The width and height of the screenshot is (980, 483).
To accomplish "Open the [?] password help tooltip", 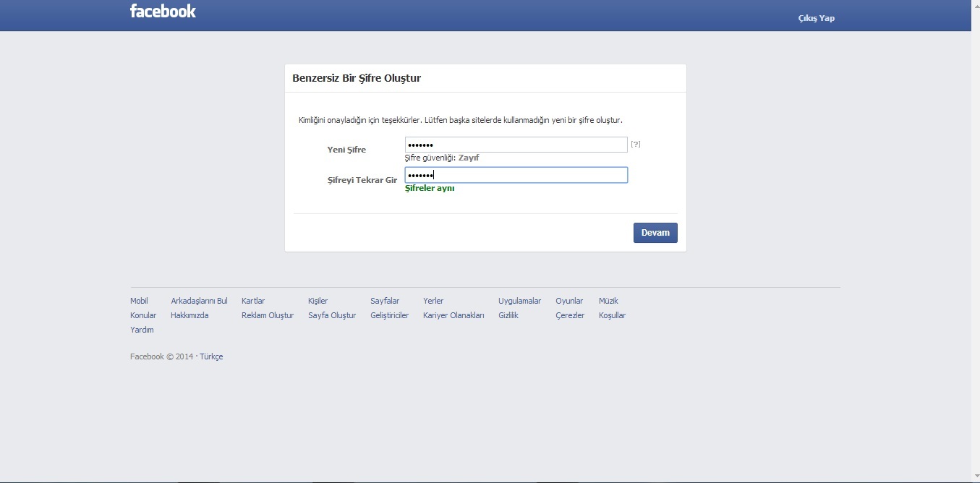I will pos(636,144).
